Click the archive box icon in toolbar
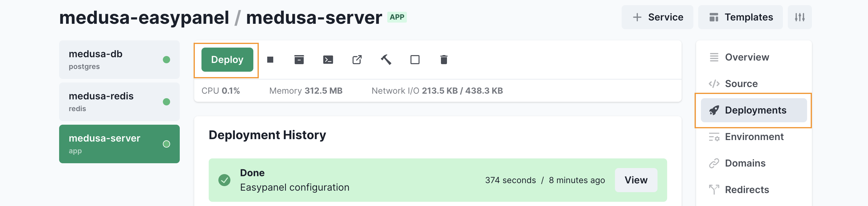868x206 pixels. point(299,60)
